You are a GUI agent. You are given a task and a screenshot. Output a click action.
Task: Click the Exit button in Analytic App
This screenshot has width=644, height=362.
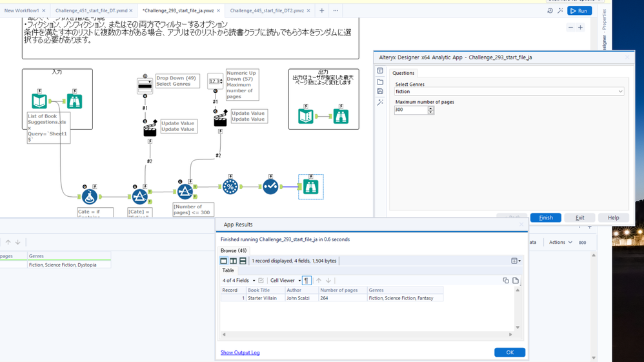pyautogui.click(x=579, y=217)
